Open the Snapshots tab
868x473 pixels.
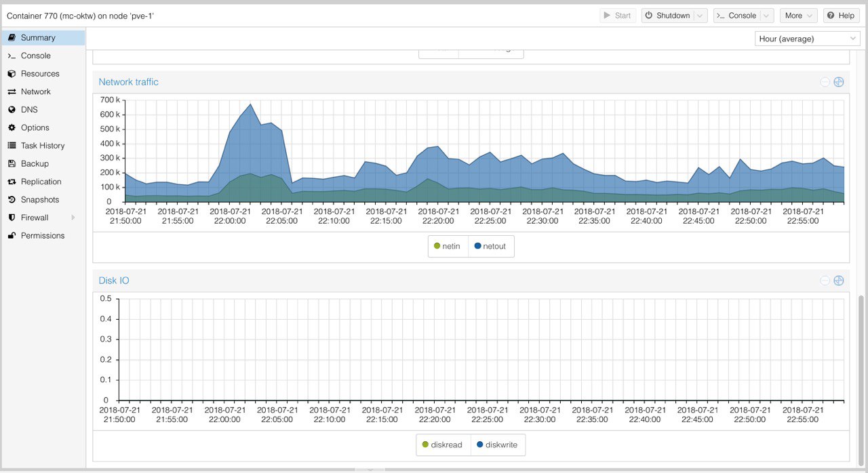pyautogui.click(x=43, y=199)
